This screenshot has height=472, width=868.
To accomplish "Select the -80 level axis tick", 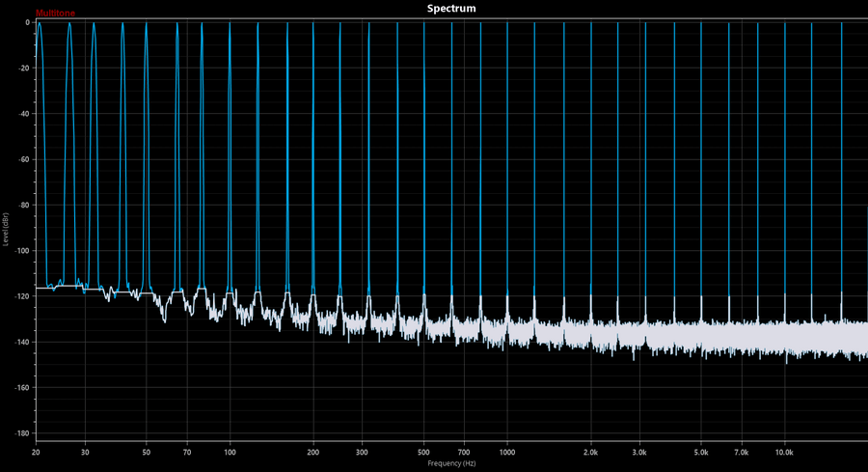I will click(25, 205).
